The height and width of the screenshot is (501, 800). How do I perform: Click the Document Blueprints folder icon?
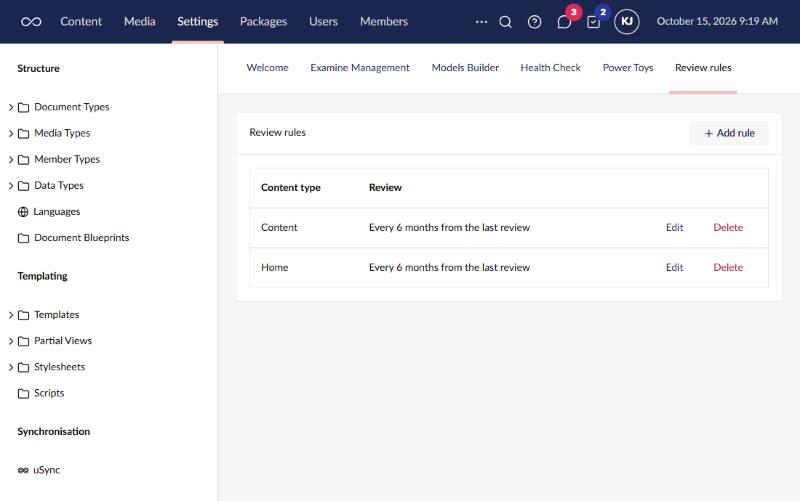23,238
